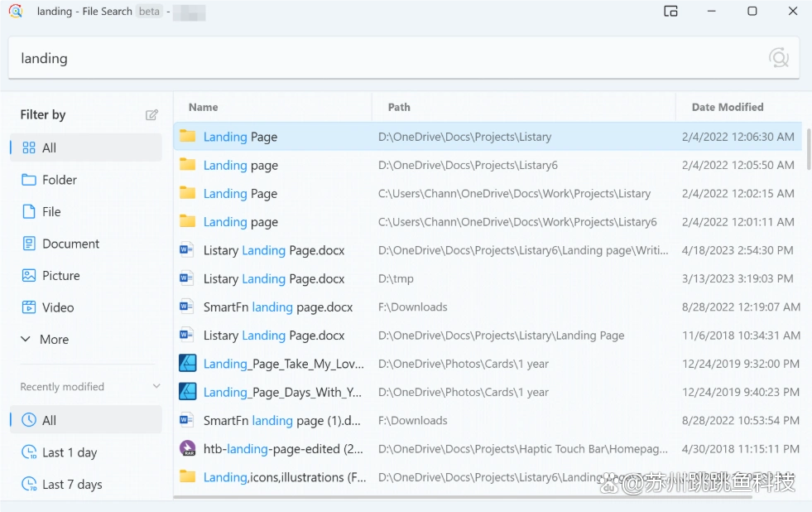Click Word icon of SmartFn landing page (1).d...
Image resolution: width=812 pixels, height=512 pixels.
tap(186, 420)
